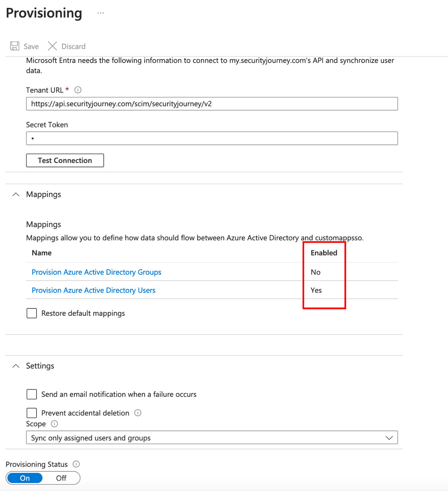Collapse the Mappings section chevron

(16, 195)
